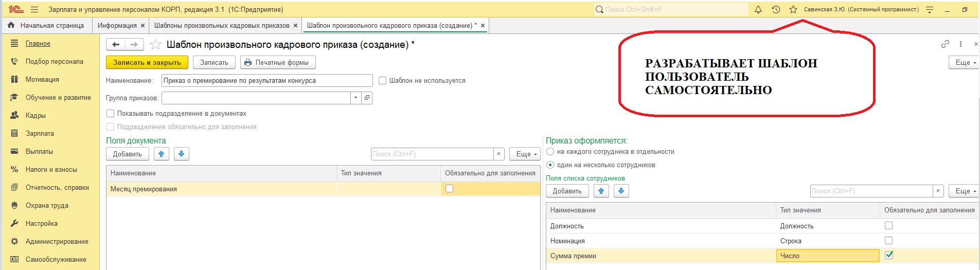Screen dimensions: 980x270
Task: Click the favorites star in title bar
Action: tap(793, 9)
